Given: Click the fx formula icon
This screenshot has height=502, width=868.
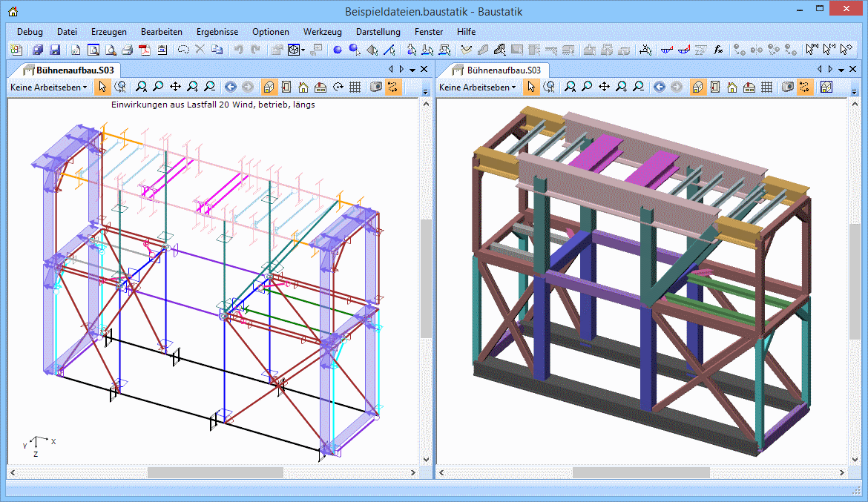Looking at the screenshot, I should [718, 50].
